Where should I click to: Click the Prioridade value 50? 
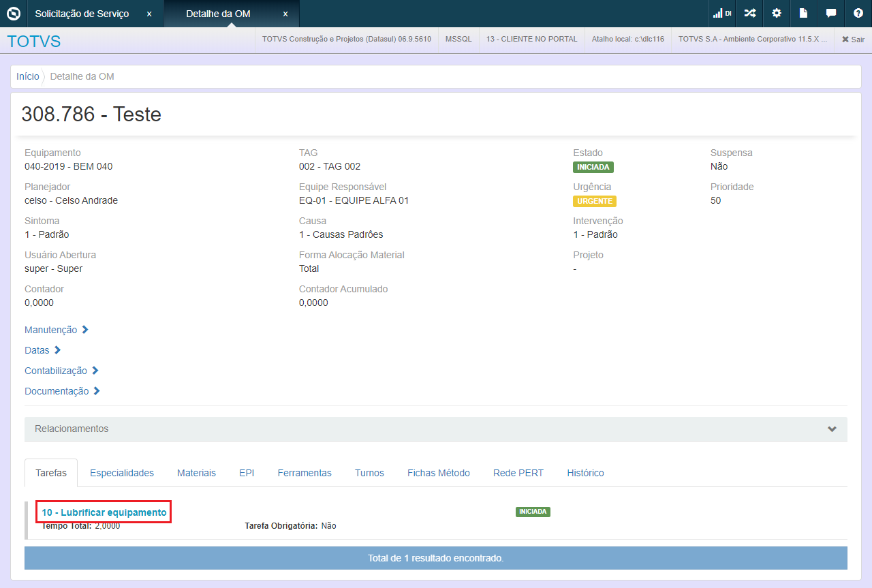click(716, 200)
